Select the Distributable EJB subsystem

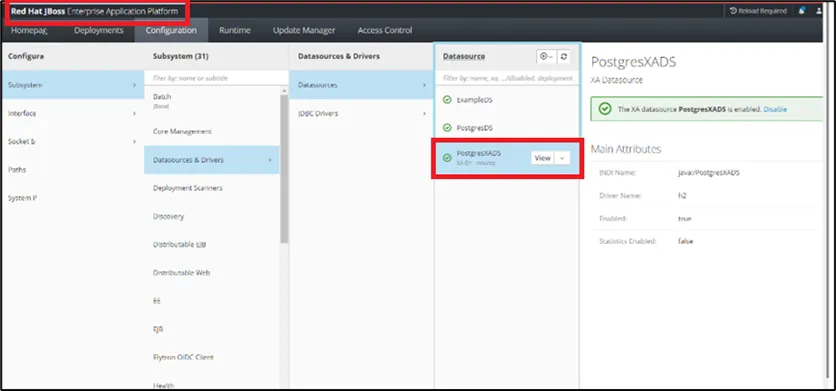212,245
